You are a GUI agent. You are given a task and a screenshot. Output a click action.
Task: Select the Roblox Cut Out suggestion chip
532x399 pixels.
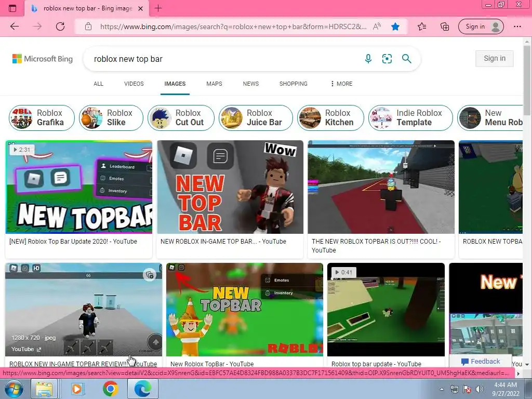tap(181, 118)
